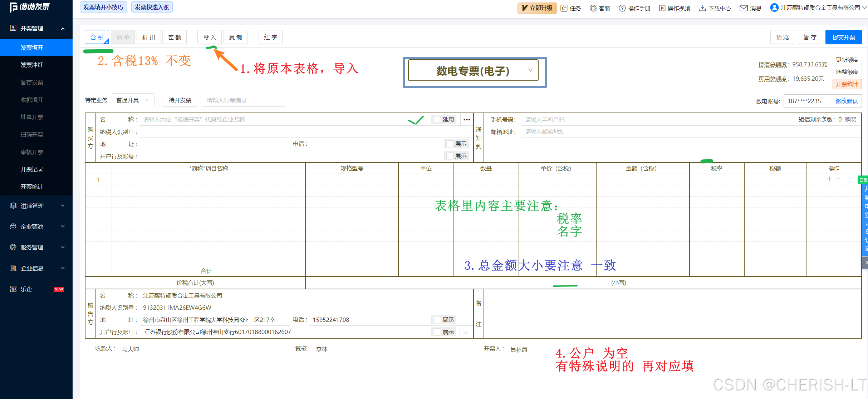Click the 任务 task list icon
The width and height of the screenshot is (868, 399).
tap(564, 8)
